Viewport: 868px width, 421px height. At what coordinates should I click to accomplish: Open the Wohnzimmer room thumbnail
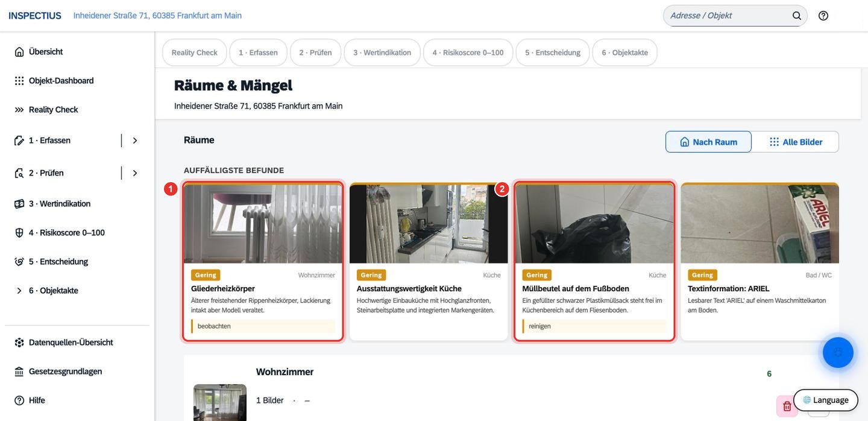click(x=220, y=402)
